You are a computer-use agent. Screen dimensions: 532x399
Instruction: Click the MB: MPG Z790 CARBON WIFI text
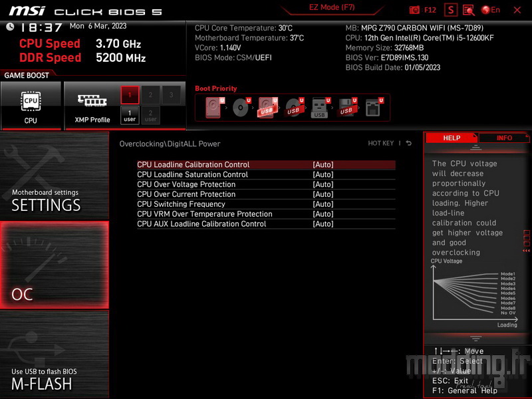tap(414, 28)
